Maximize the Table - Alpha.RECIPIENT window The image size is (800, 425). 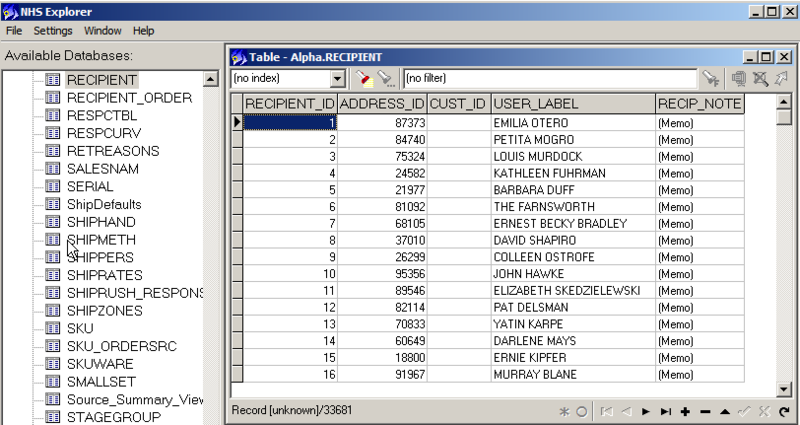[x=766, y=57]
